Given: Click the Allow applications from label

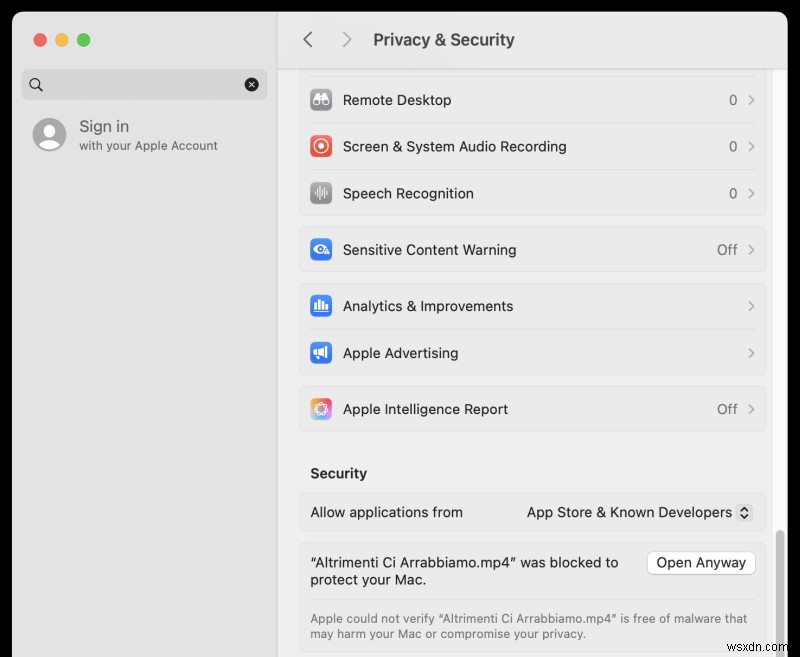Looking at the screenshot, I should tap(386, 512).
